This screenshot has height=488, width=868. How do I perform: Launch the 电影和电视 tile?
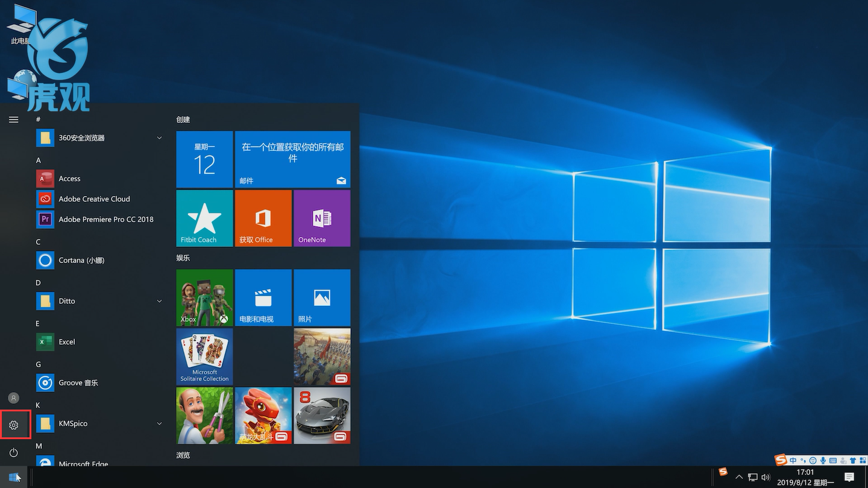coord(263,298)
